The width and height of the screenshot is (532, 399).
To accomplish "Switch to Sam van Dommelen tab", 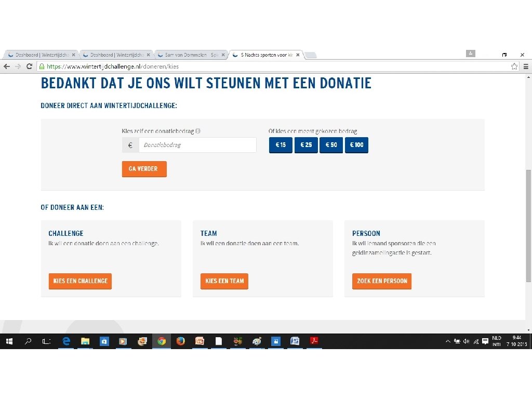I will (x=191, y=55).
